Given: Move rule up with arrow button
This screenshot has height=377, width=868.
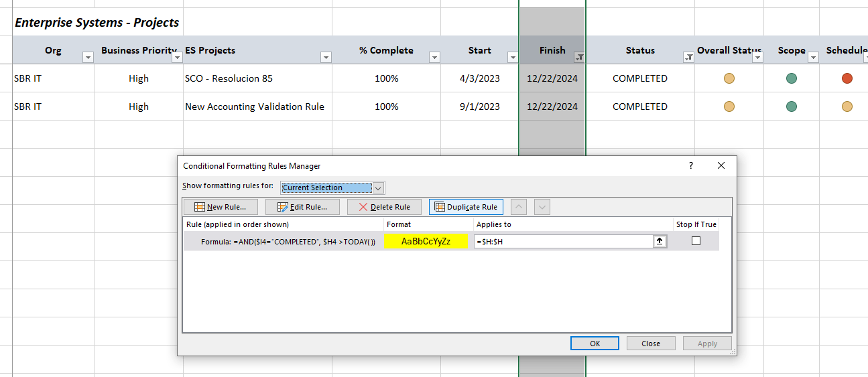Looking at the screenshot, I should [519, 207].
